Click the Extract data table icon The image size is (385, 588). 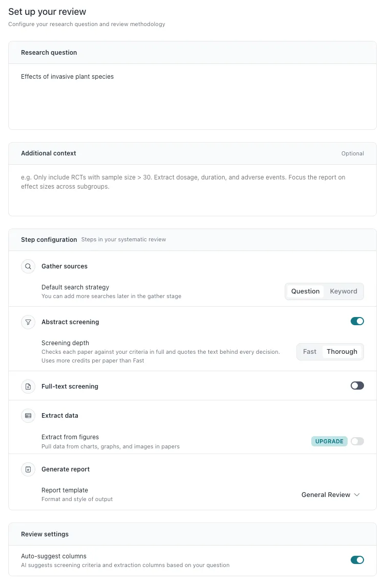[x=28, y=416]
